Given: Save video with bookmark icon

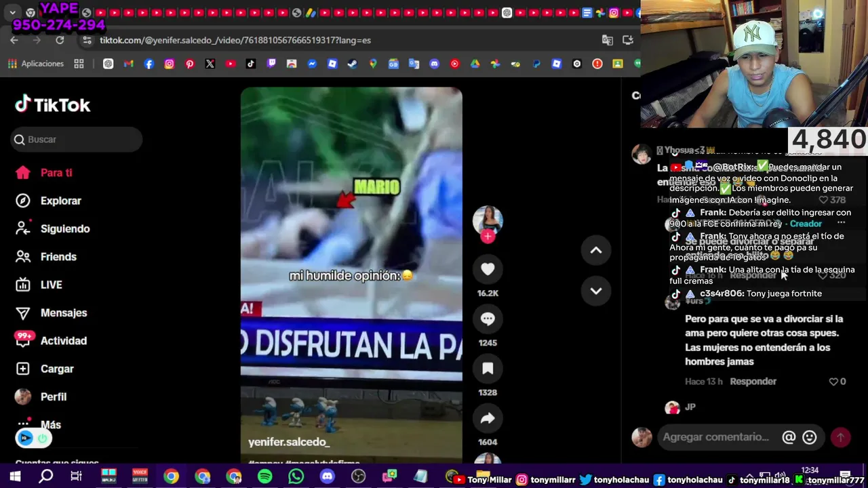Looking at the screenshot, I should point(488,368).
